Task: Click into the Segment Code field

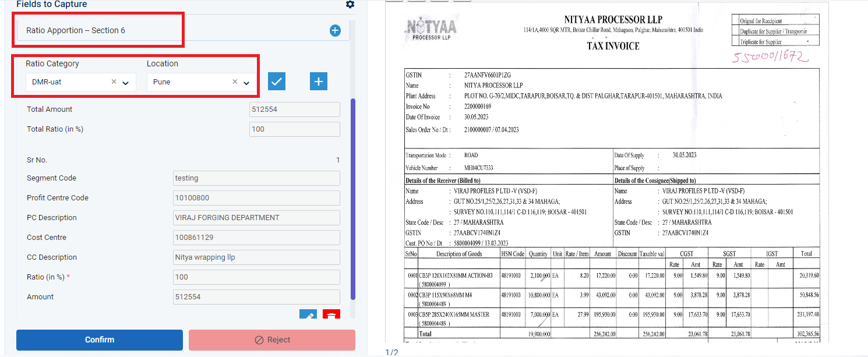Action: tap(256, 178)
